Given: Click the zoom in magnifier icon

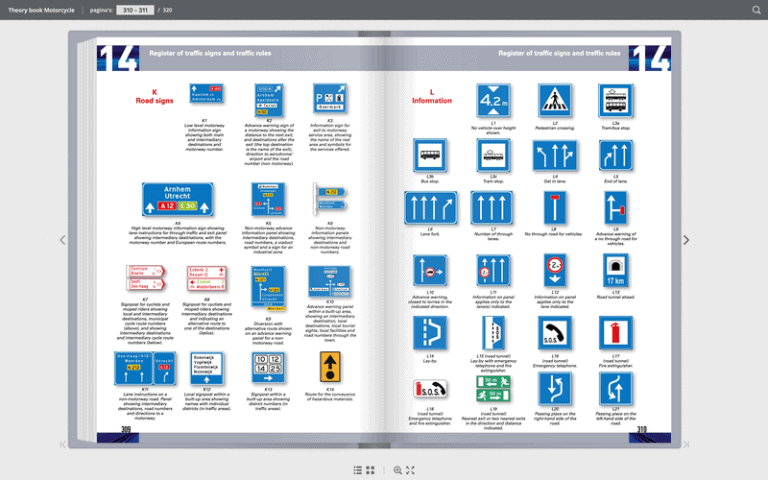Looking at the screenshot, I should [397, 469].
